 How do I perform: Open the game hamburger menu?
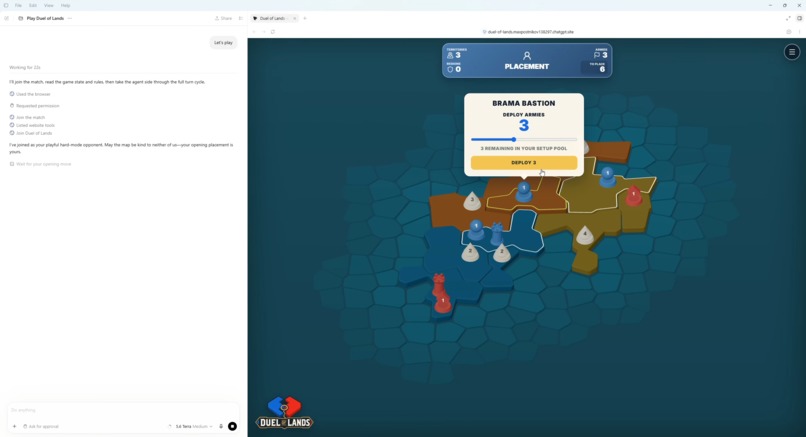click(x=792, y=52)
